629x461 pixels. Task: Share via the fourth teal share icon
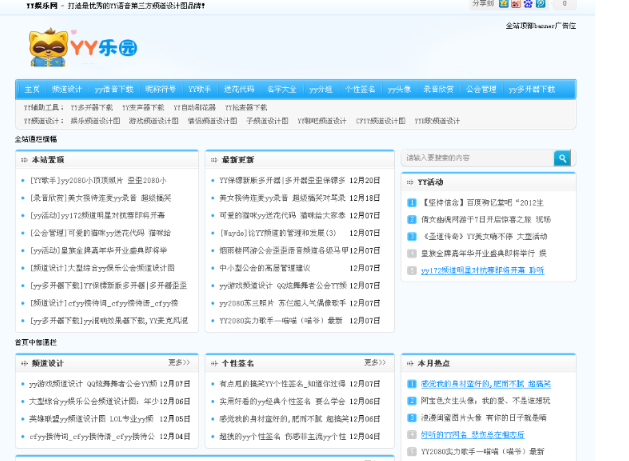(x=540, y=4)
